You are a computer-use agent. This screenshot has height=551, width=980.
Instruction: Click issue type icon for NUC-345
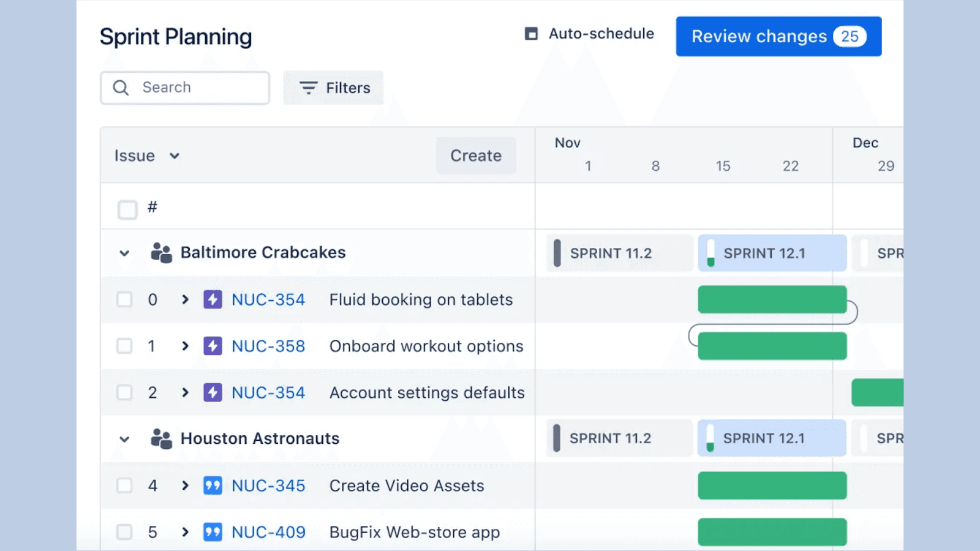[x=213, y=485]
